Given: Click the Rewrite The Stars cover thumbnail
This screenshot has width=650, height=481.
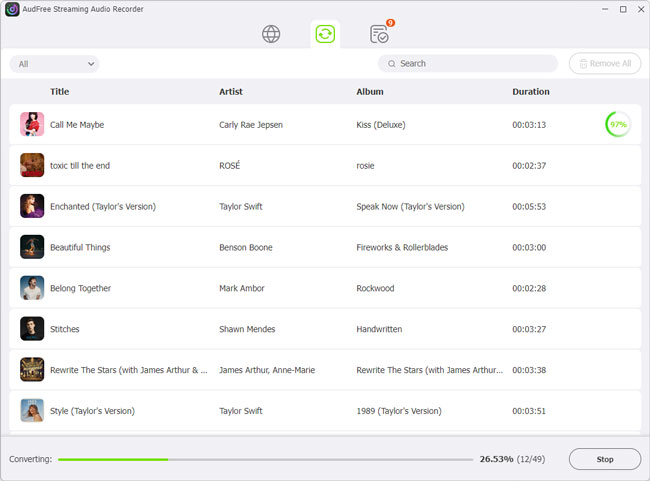Looking at the screenshot, I should 32,369.
